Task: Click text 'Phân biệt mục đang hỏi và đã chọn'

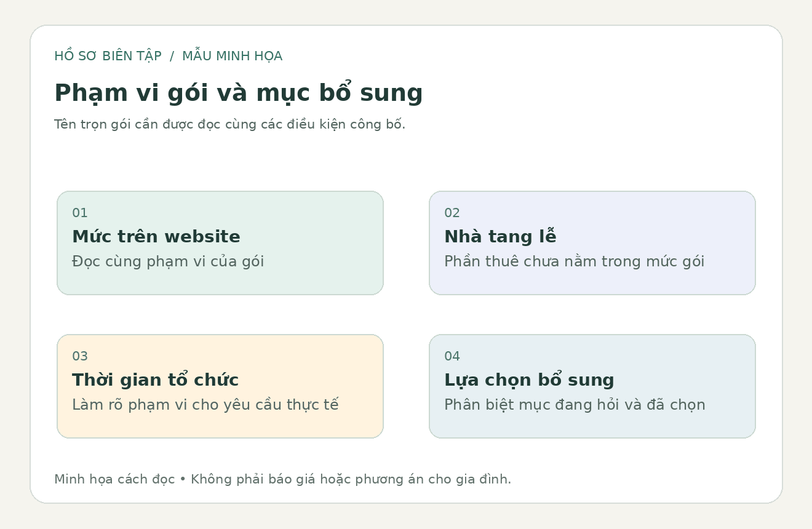Action: coord(575,405)
